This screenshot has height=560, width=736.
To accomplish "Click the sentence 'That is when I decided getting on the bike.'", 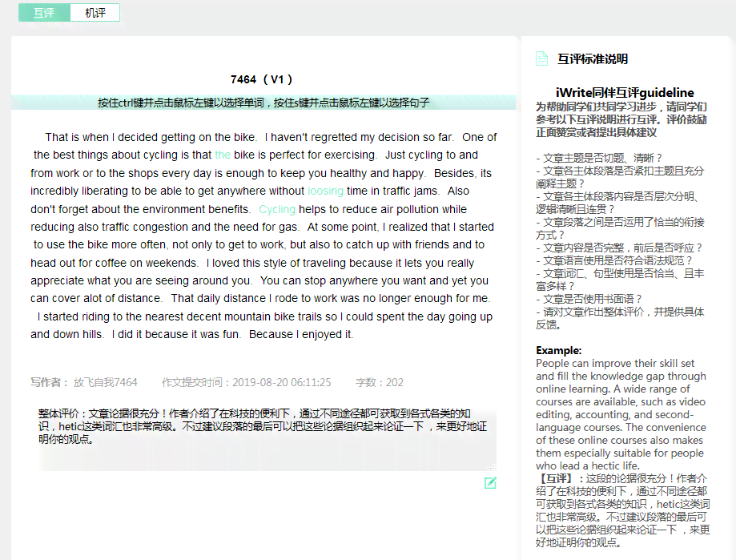I will coord(151,137).
